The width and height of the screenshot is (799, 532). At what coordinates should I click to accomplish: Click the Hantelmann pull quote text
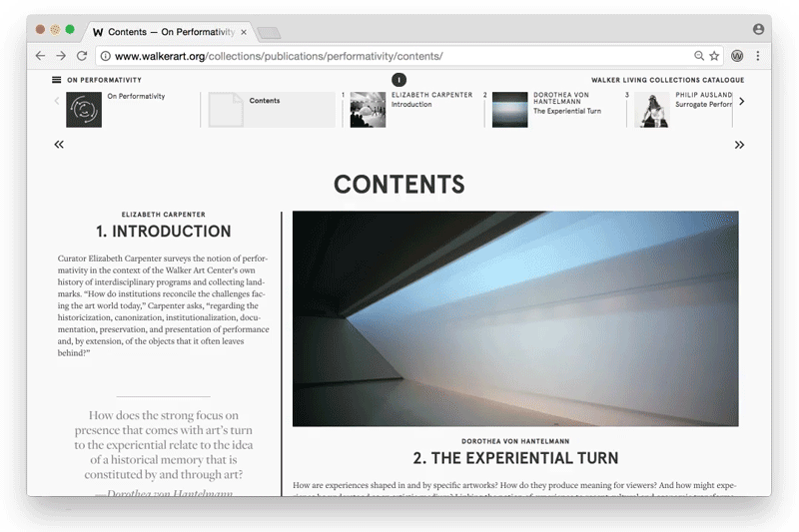(x=164, y=444)
